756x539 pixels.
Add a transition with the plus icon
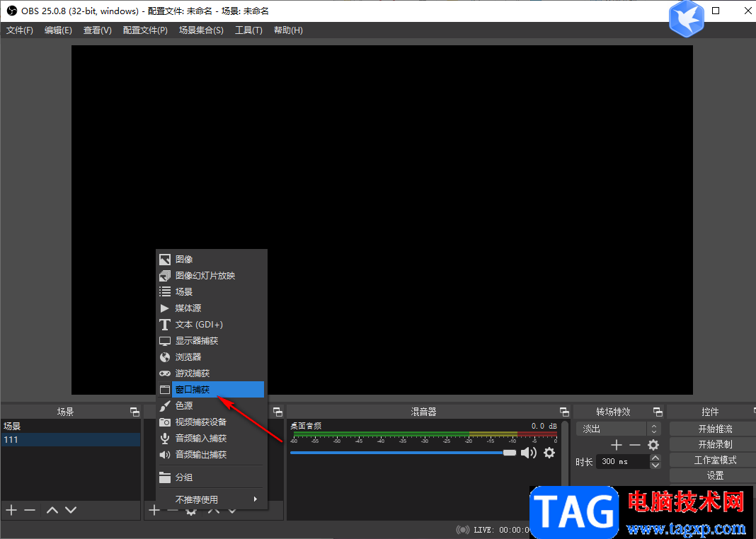coord(616,445)
